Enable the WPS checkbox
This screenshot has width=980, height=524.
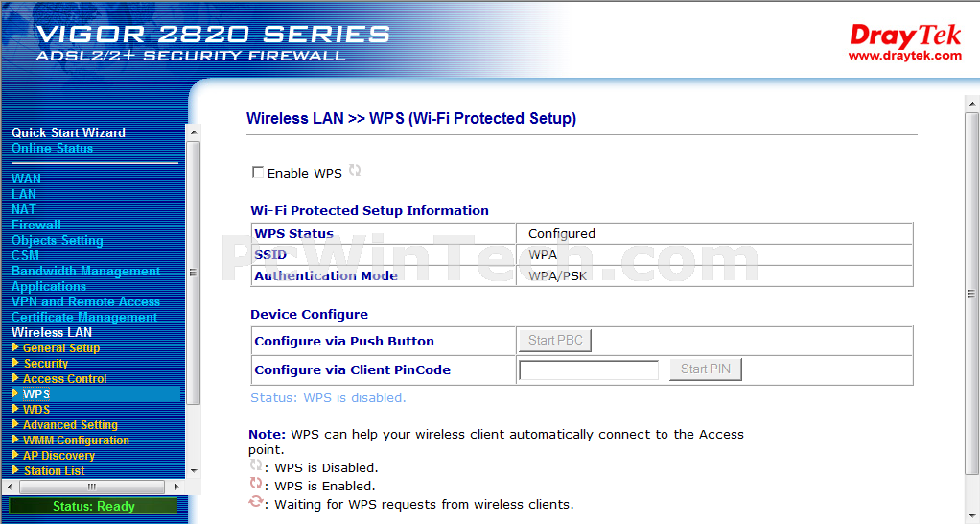tap(258, 172)
